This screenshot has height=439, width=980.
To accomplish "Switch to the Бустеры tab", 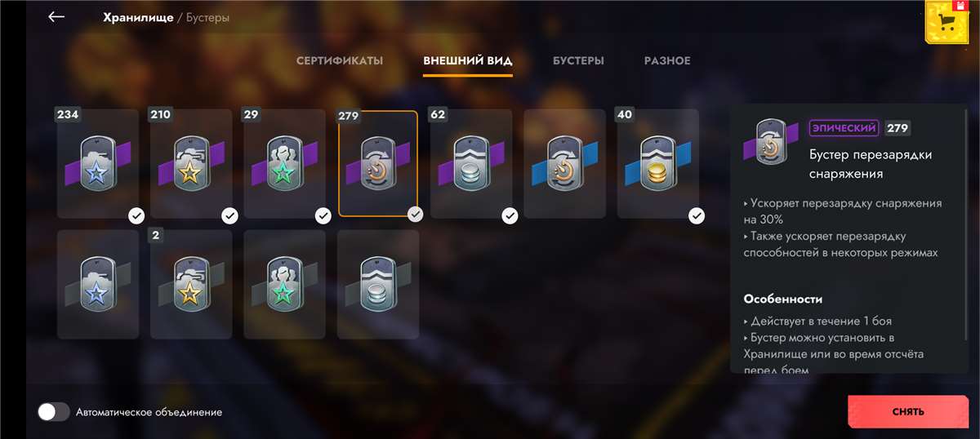I will pyautogui.click(x=578, y=61).
